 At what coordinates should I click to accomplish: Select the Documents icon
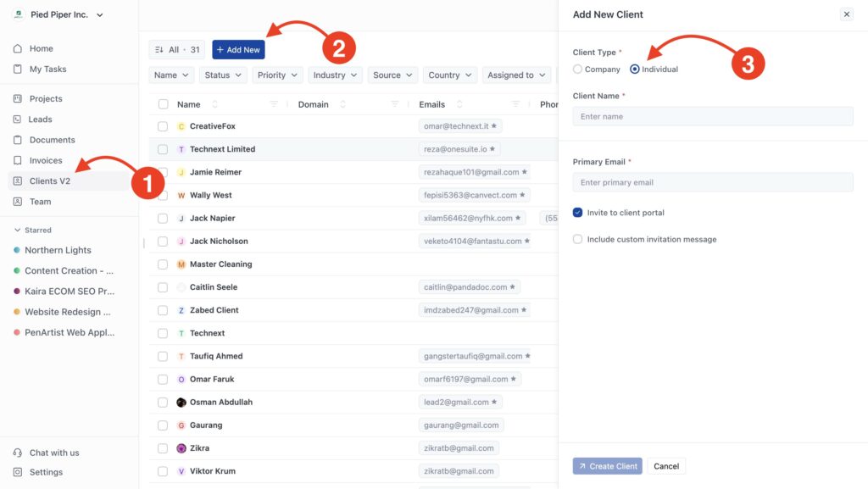pyautogui.click(x=19, y=139)
